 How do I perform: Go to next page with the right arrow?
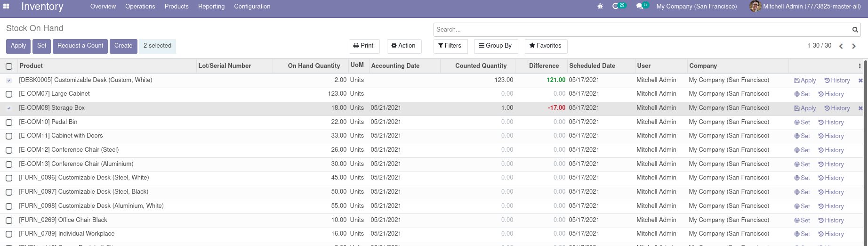[x=853, y=46]
